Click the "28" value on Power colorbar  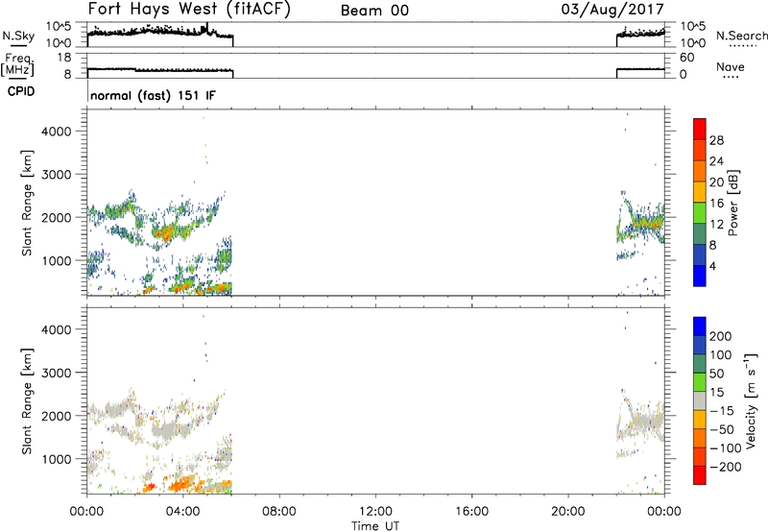click(716, 140)
